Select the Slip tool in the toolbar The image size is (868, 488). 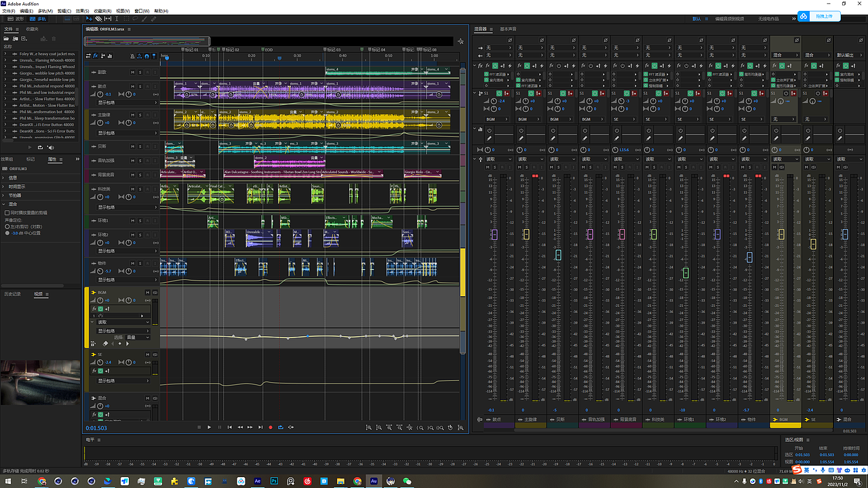point(108,19)
